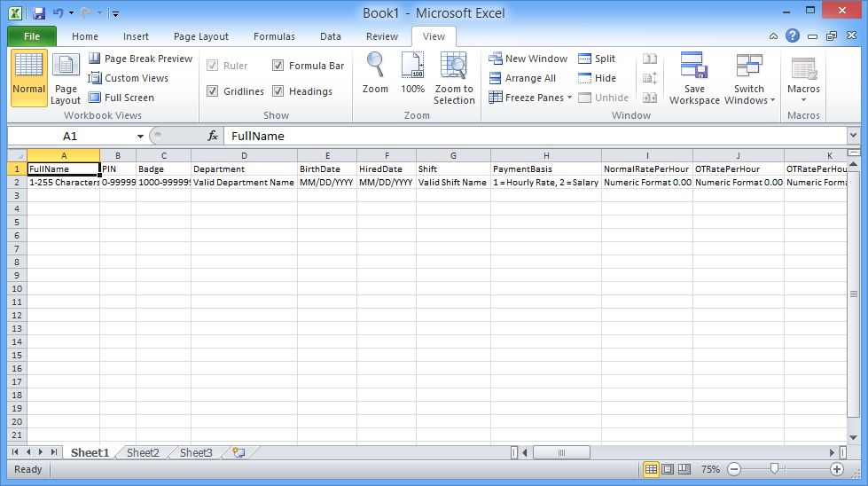Open a New Window
The image size is (868, 486).
coord(528,59)
